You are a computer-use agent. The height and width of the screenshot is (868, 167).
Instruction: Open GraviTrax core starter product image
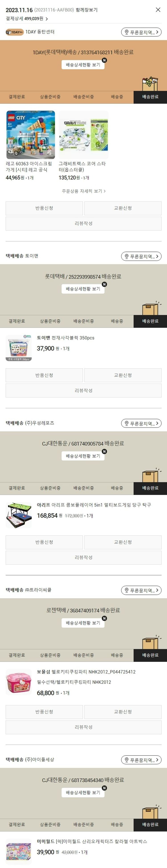pyautogui.click(x=84, y=135)
